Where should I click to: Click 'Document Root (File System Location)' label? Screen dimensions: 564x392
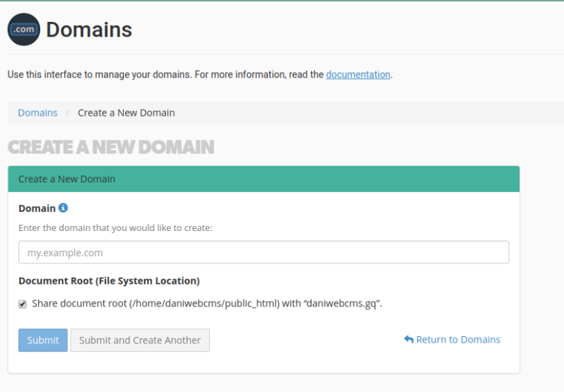(x=109, y=280)
